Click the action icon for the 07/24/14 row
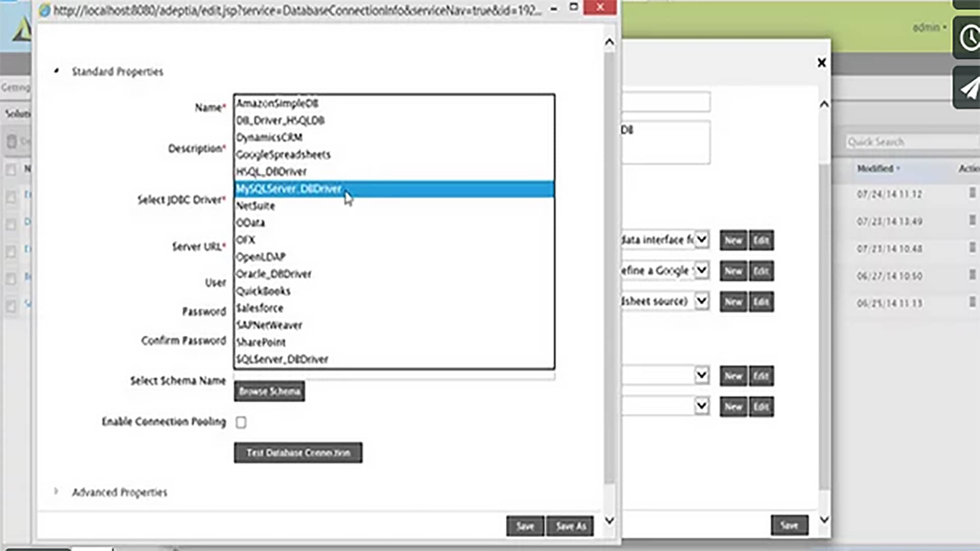Viewport: 980px width, 551px height. click(972, 193)
